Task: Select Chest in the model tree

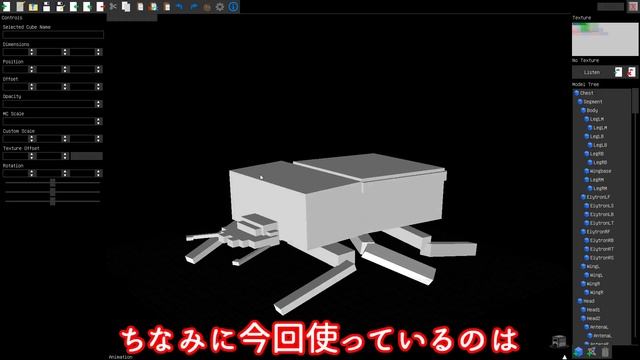Action: pos(587,93)
